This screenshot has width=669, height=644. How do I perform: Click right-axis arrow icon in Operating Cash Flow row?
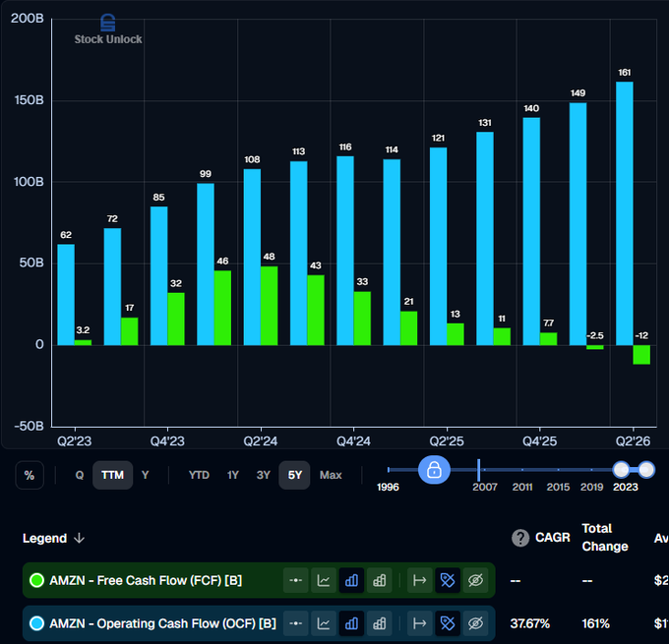[x=420, y=623]
